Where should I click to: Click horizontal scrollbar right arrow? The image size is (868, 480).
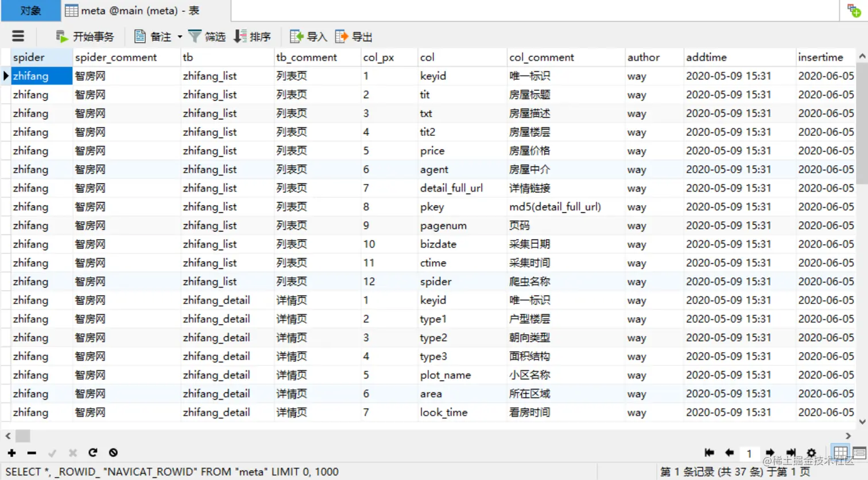pos(848,436)
